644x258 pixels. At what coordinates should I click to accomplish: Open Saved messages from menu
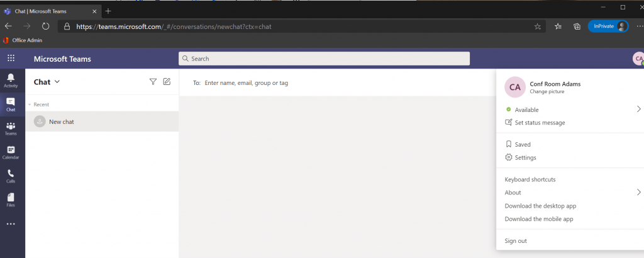(518, 145)
